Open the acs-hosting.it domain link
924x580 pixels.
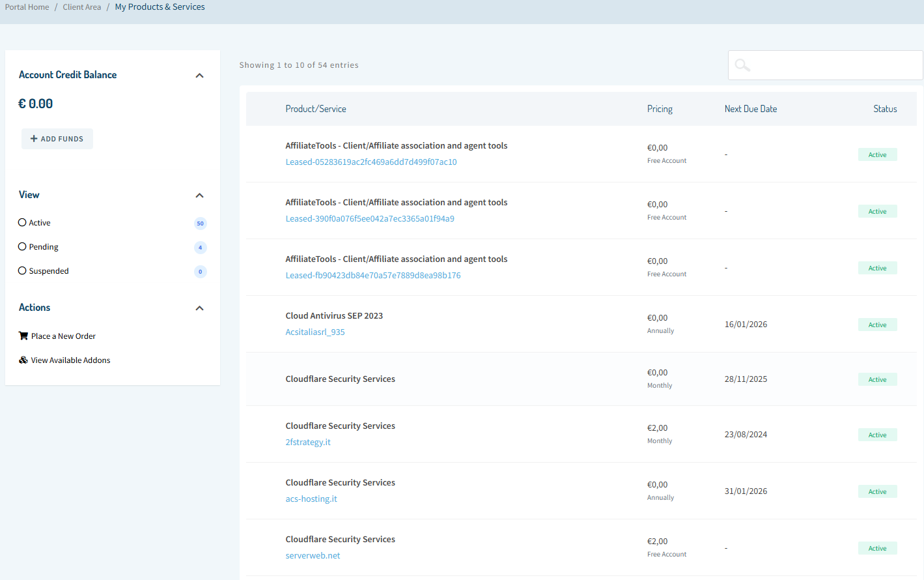pyautogui.click(x=311, y=499)
